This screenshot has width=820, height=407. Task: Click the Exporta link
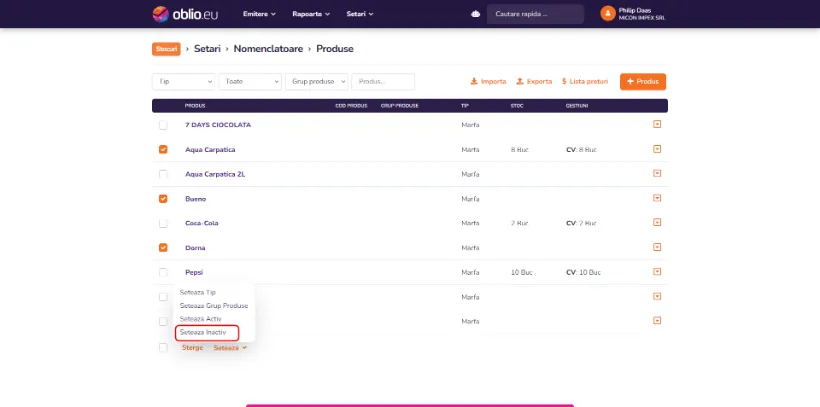point(534,82)
